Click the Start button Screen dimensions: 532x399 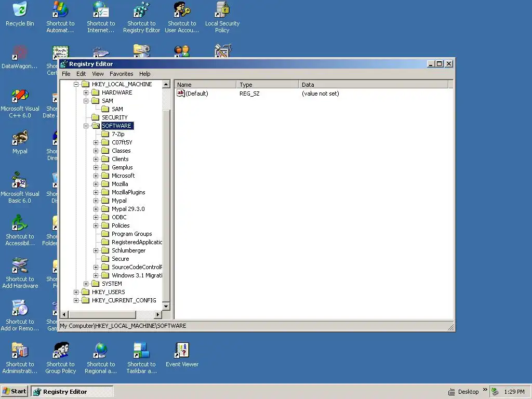coord(14,391)
